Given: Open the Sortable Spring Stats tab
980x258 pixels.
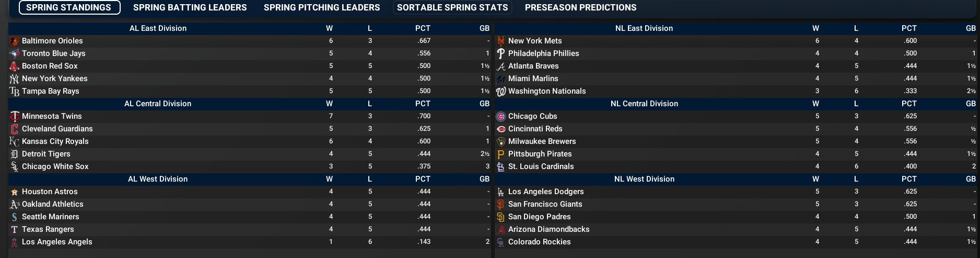Looking at the screenshot, I should click(452, 7).
